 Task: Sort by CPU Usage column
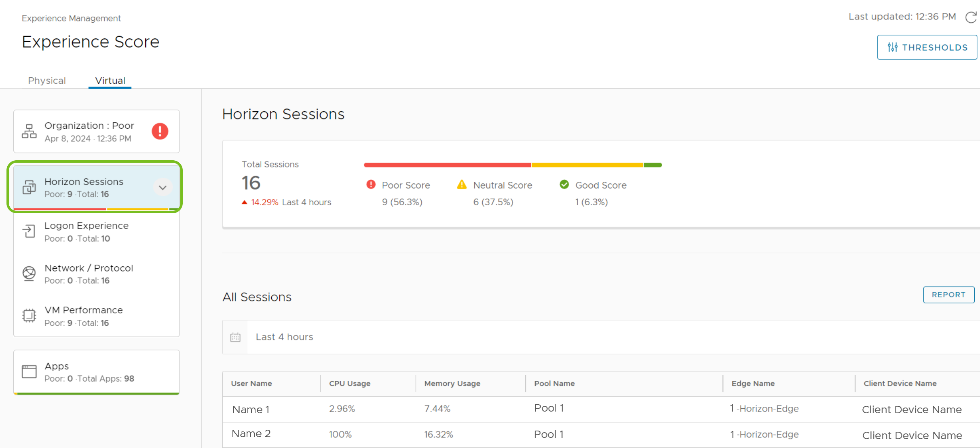(x=350, y=383)
